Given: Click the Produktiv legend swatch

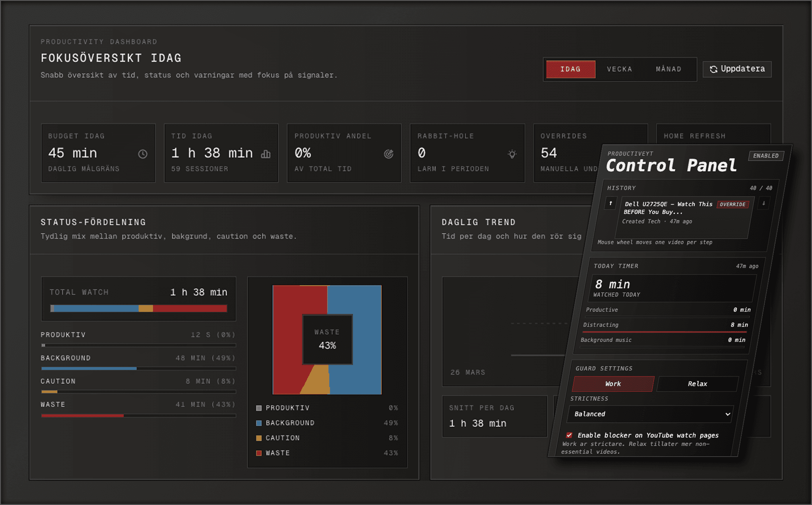Looking at the screenshot, I should coord(259,408).
